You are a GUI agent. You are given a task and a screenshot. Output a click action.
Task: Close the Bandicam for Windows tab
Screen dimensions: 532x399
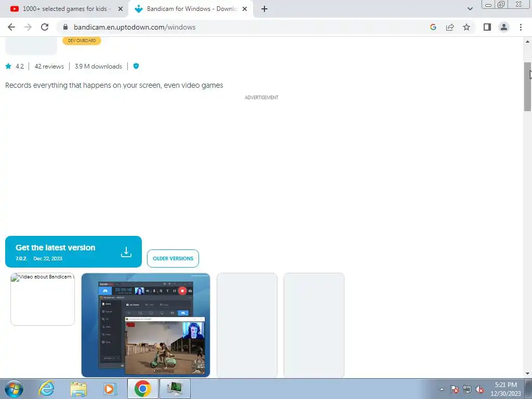245,9
